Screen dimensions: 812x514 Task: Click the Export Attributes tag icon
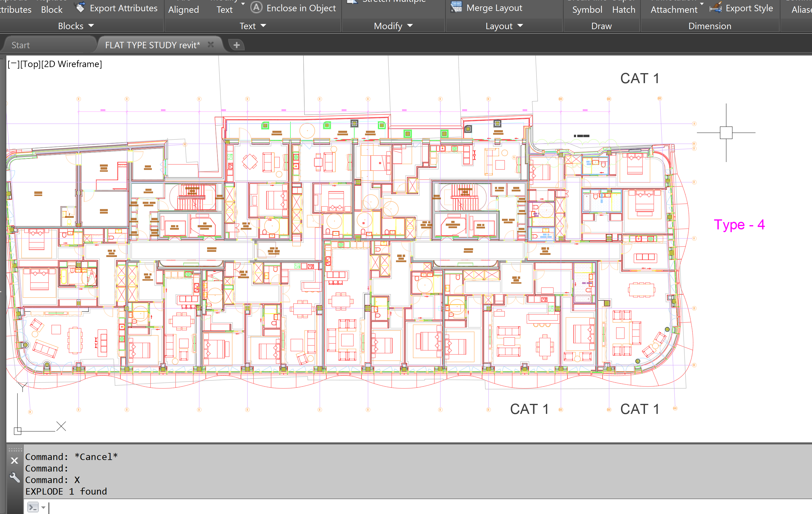click(x=80, y=7)
